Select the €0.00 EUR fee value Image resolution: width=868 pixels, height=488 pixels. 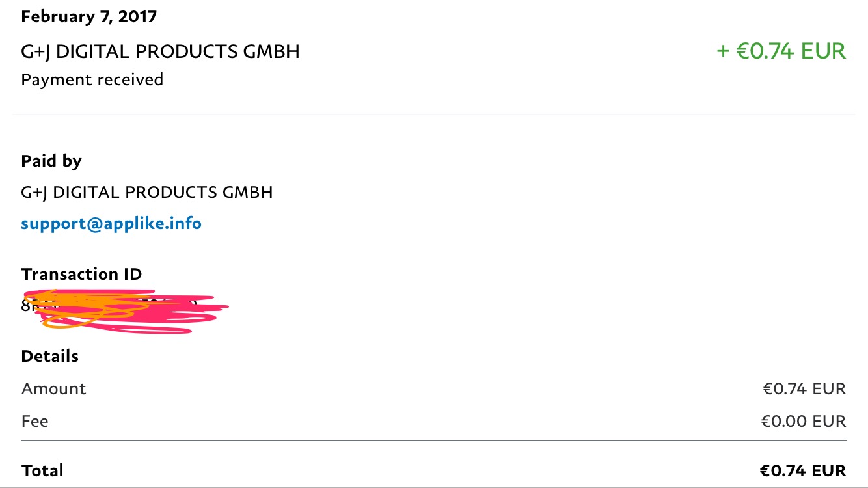804,422
